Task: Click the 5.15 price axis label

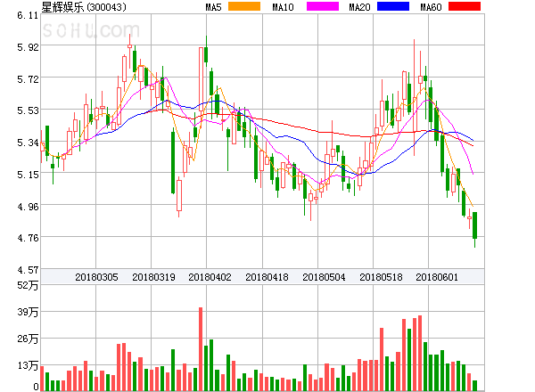Action: coord(28,175)
